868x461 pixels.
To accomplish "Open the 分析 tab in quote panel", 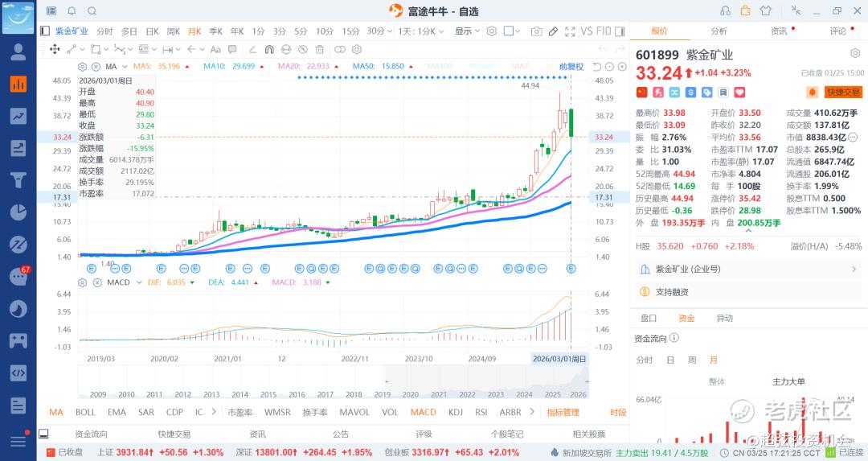I will pyautogui.click(x=719, y=31).
